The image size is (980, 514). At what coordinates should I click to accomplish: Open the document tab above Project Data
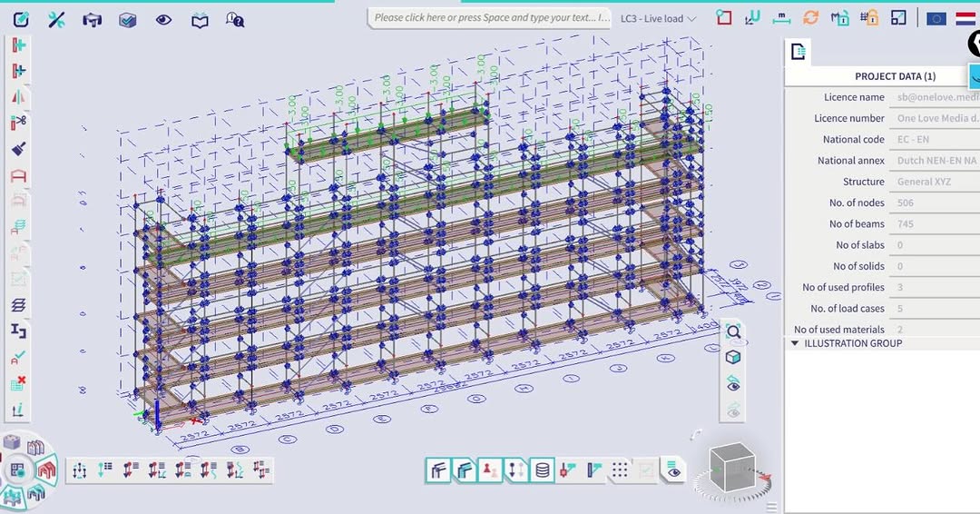point(799,52)
